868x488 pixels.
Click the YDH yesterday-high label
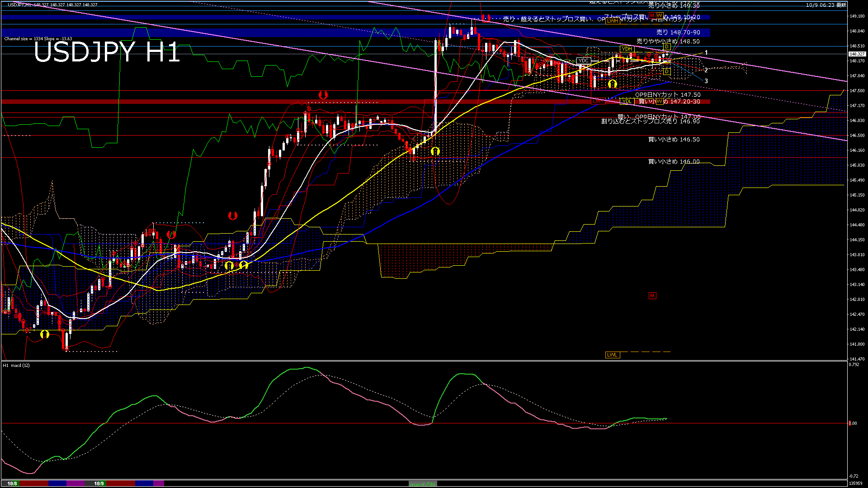627,49
